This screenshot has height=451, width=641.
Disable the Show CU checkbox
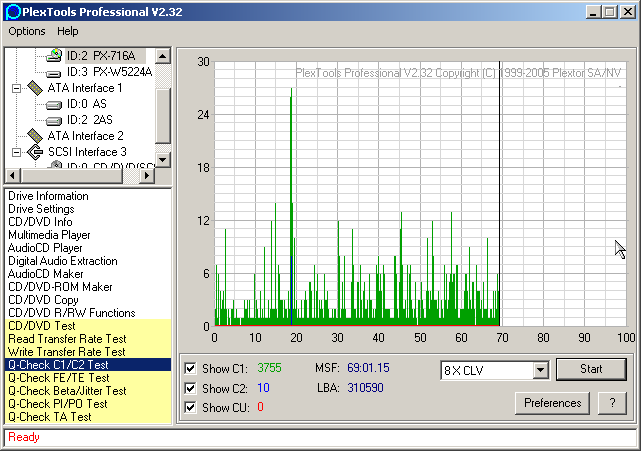pos(191,407)
